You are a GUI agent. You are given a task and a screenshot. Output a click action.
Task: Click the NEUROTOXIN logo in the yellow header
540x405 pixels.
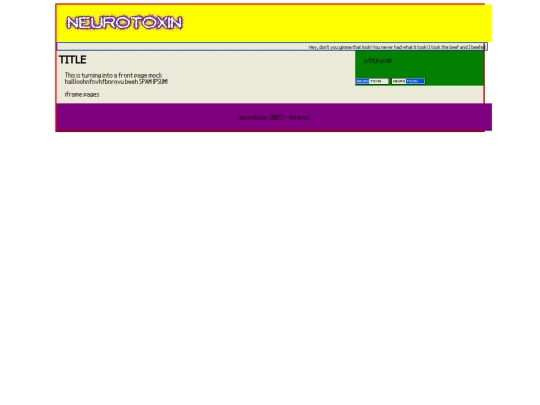(x=125, y=23)
